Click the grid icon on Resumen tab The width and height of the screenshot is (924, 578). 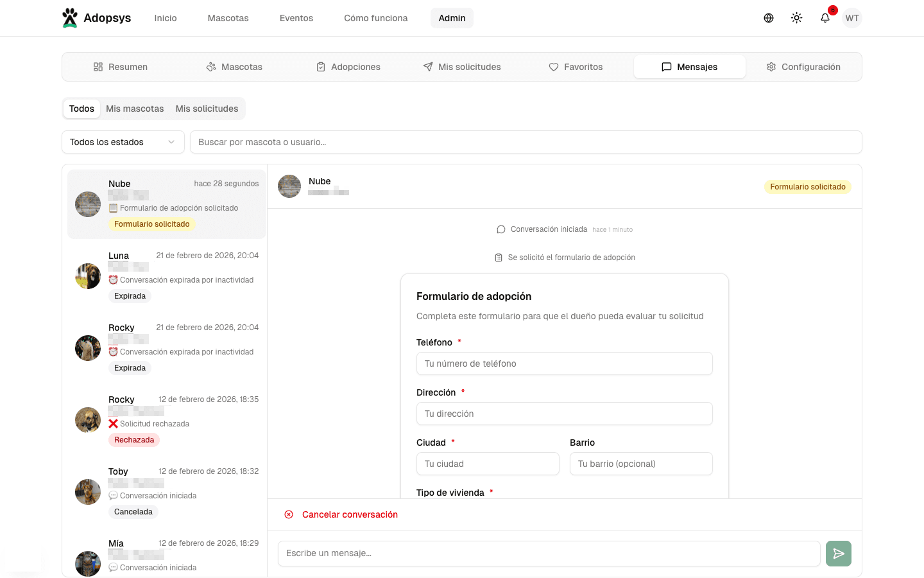click(x=98, y=66)
